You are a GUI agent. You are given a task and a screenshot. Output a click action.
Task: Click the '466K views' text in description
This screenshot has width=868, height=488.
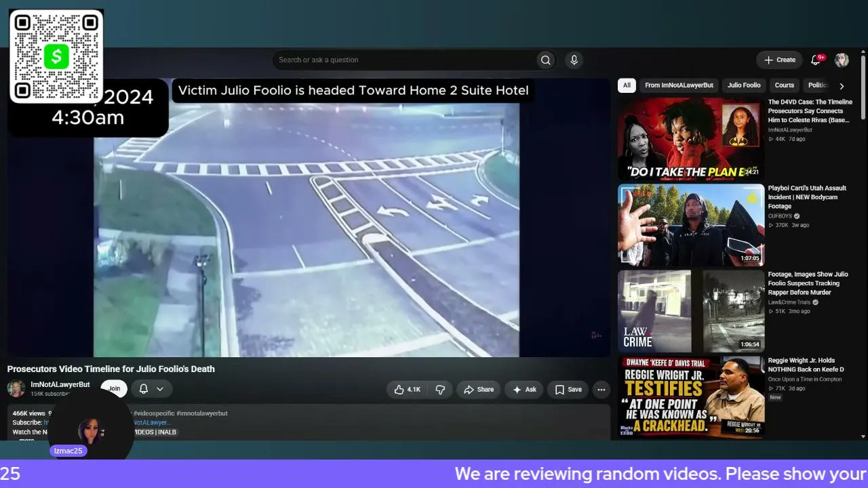29,413
